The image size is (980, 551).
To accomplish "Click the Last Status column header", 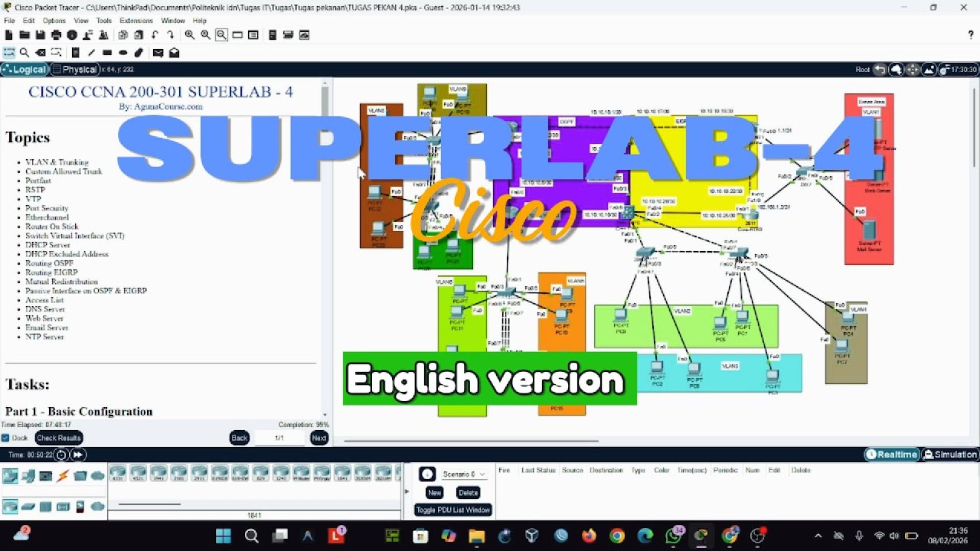I will click(x=538, y=470).
